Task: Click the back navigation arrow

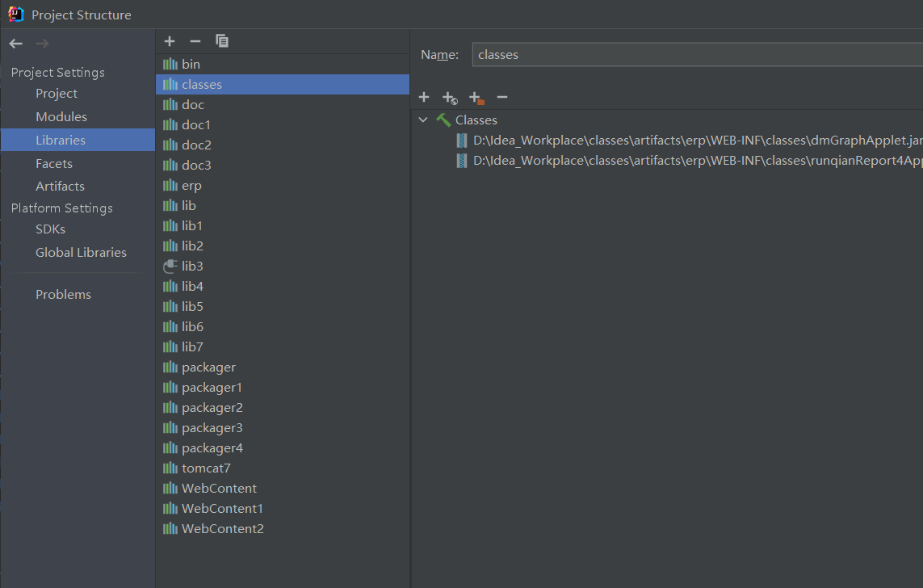Action: 15,44
